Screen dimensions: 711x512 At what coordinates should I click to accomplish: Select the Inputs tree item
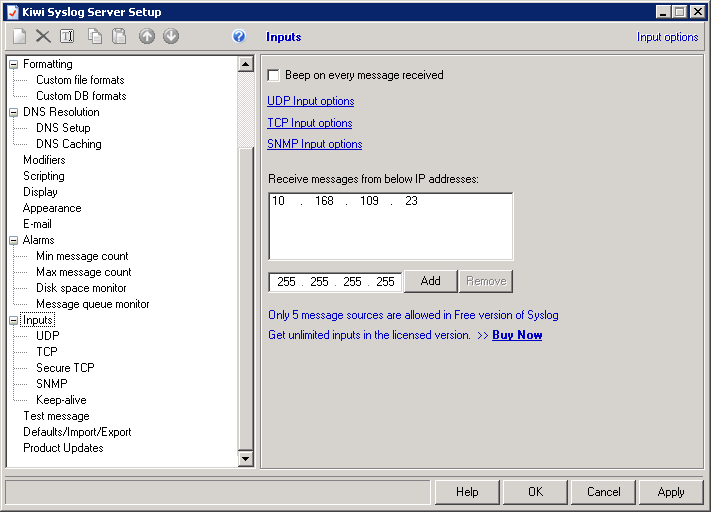(x=38, y=320)
